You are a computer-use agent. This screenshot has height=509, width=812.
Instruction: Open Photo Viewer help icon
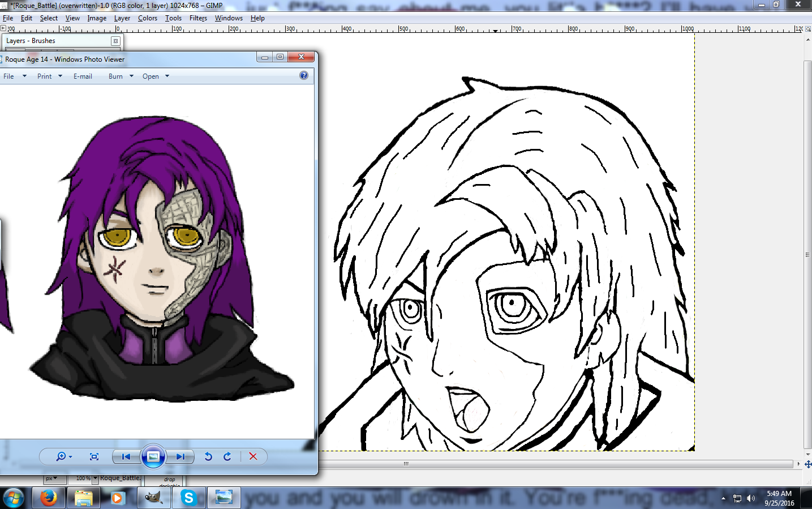click(x=304, y=75)
